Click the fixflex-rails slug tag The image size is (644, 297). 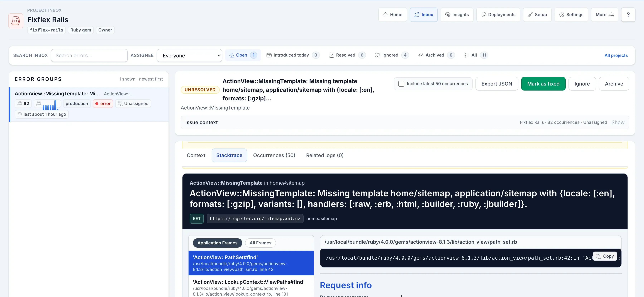click(x=47, y=30)
